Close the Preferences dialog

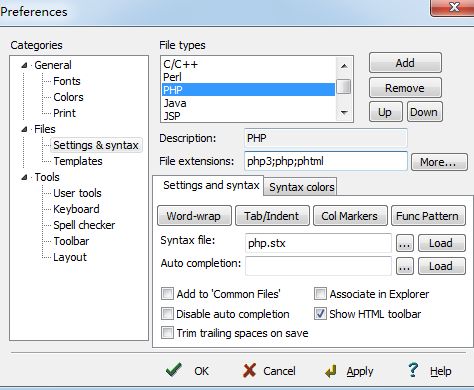pos(453,7)
